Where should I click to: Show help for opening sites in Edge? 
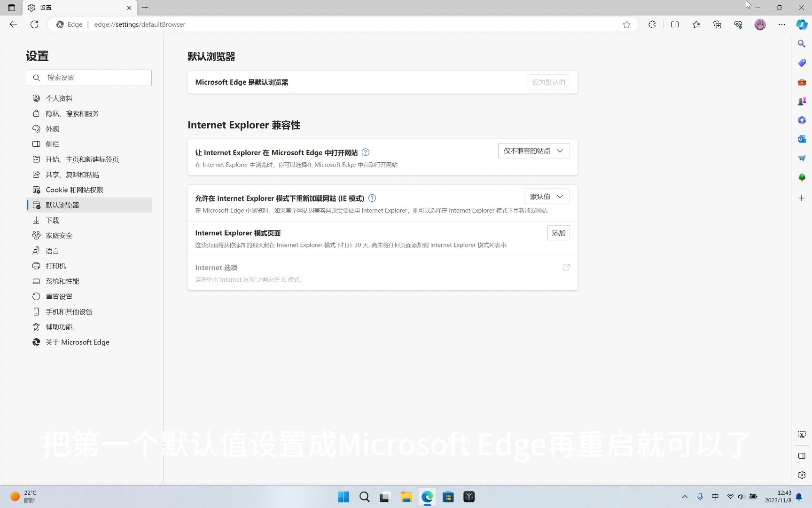366,152
